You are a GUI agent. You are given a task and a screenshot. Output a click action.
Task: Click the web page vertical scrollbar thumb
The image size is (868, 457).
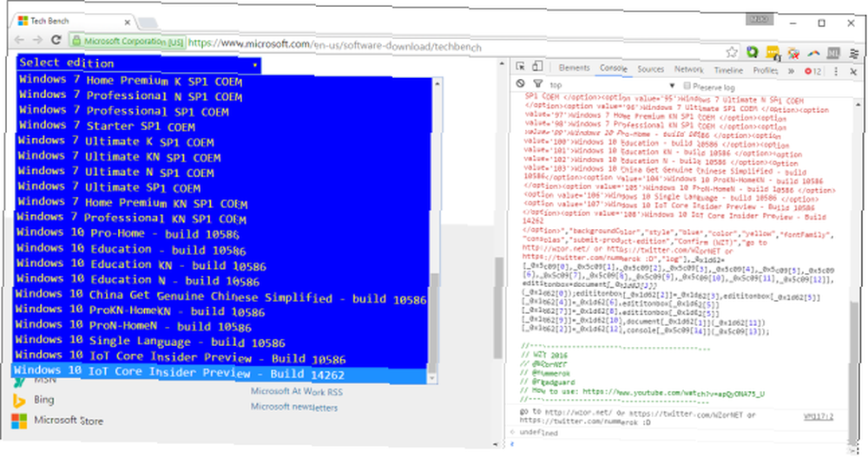(x=499, y=308)
